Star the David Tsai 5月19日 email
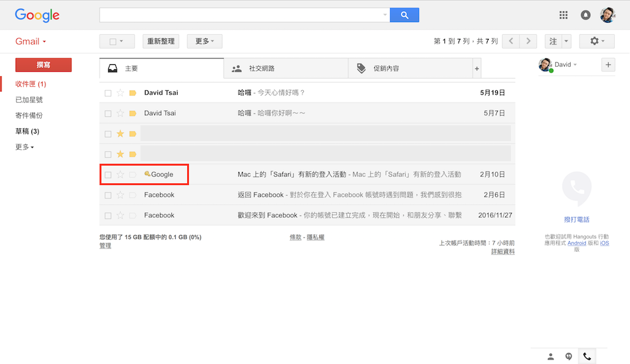The width and height of the screenshot is (630, 364). coord(120,93)
